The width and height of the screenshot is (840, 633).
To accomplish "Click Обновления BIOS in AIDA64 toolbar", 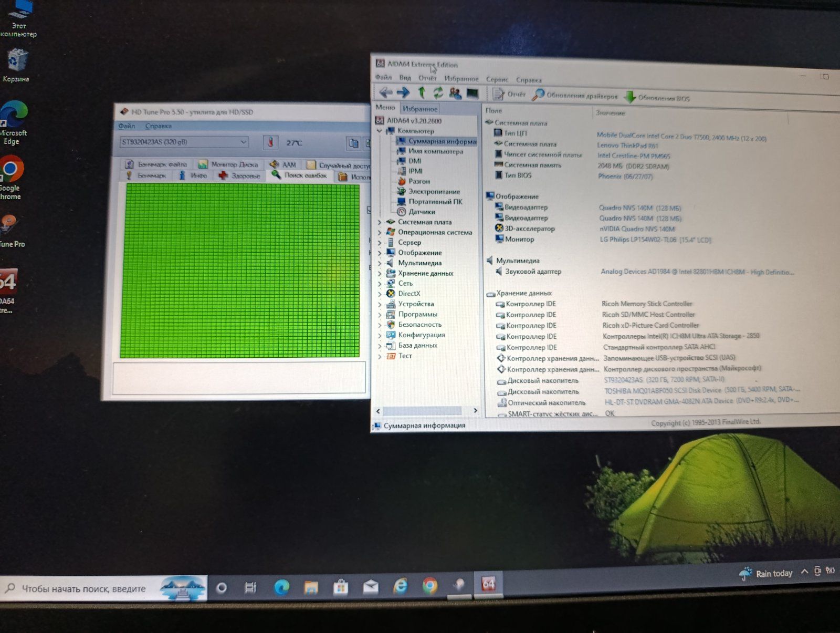I will [657, 97].
